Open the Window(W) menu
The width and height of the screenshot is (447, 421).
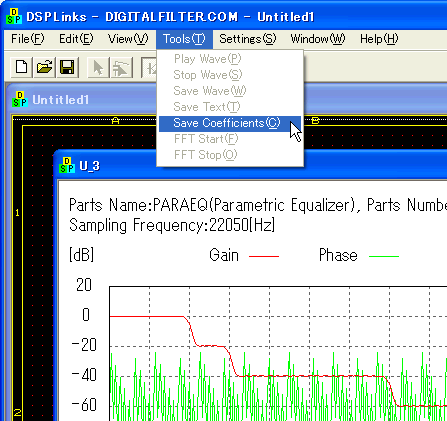318,39
